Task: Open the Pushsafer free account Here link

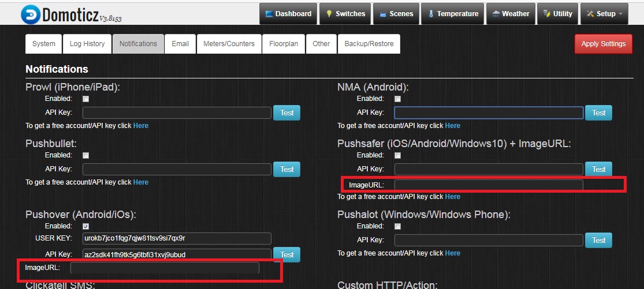Action: tap(453, 196)
